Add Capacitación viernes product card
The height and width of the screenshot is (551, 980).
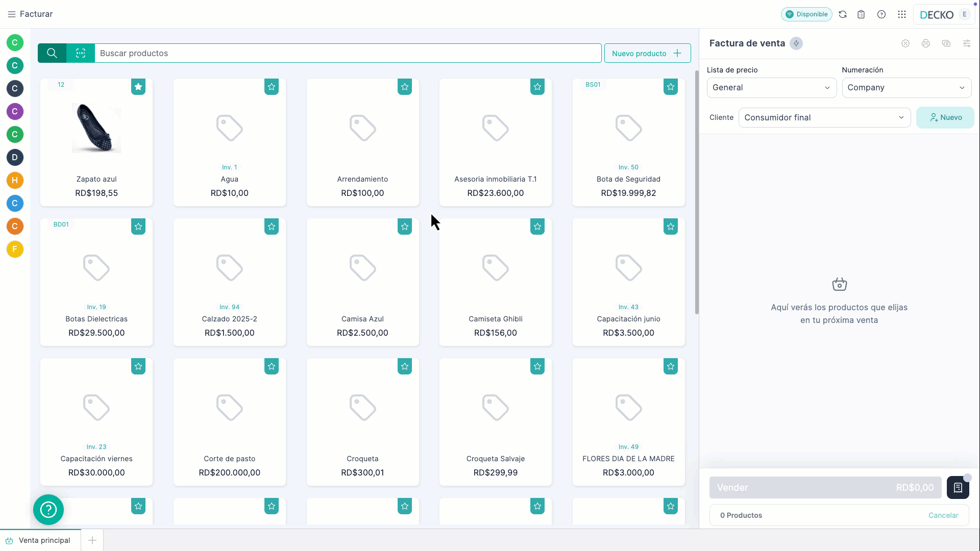coord(96,422)
